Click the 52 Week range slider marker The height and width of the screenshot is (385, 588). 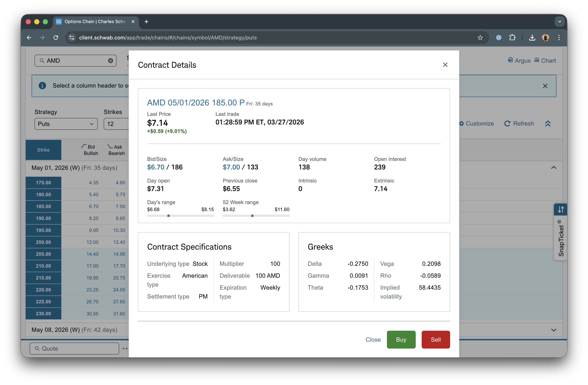click(252, 216)
